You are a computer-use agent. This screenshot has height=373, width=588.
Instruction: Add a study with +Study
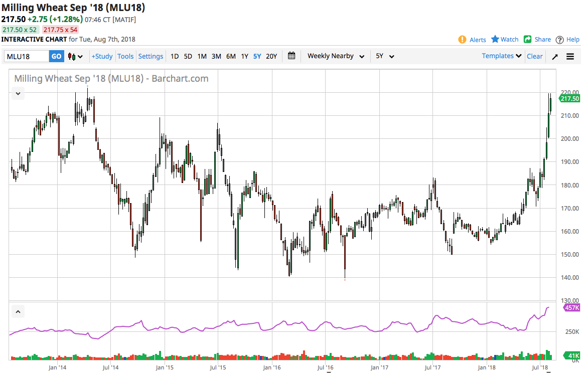[x=102, y=56]
